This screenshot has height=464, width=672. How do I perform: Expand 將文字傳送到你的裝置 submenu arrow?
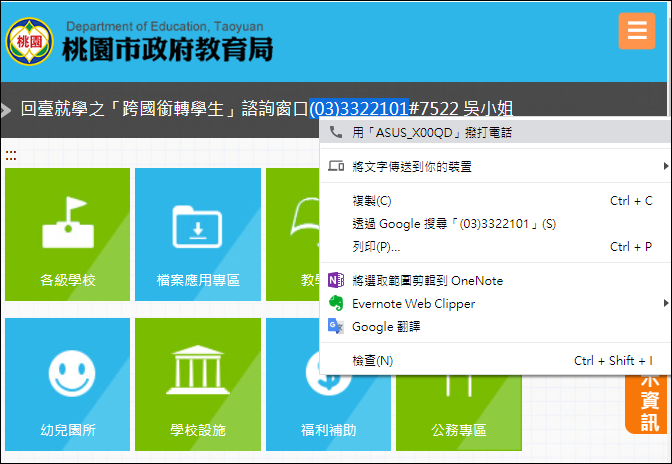[665, 166]
